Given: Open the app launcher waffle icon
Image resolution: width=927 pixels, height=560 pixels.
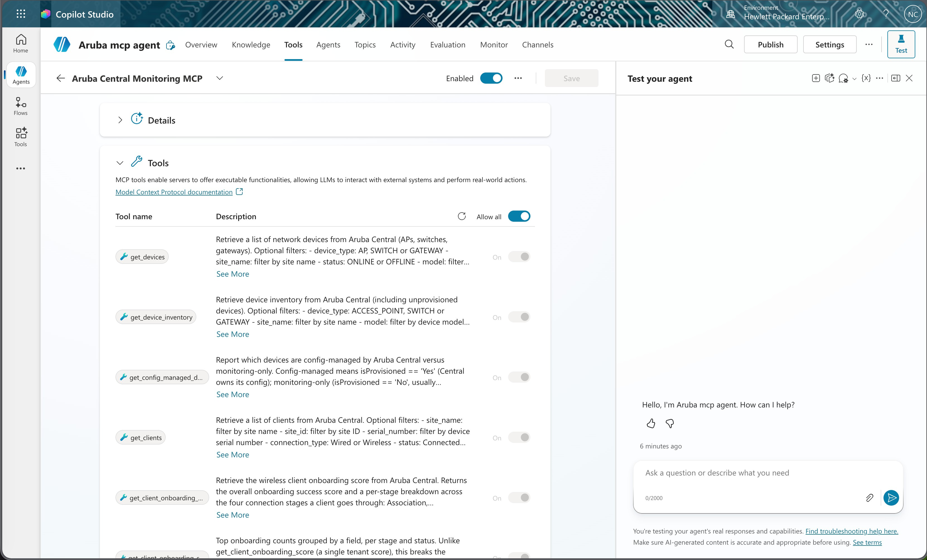Looking at the screenshot, I should 21,14.
